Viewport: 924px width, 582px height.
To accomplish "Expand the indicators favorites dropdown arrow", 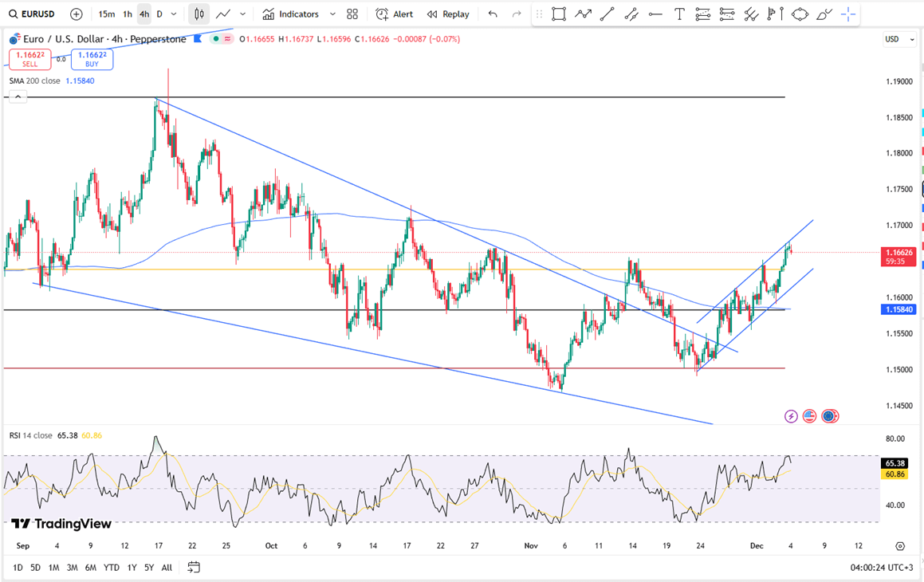I will [332, 14].
